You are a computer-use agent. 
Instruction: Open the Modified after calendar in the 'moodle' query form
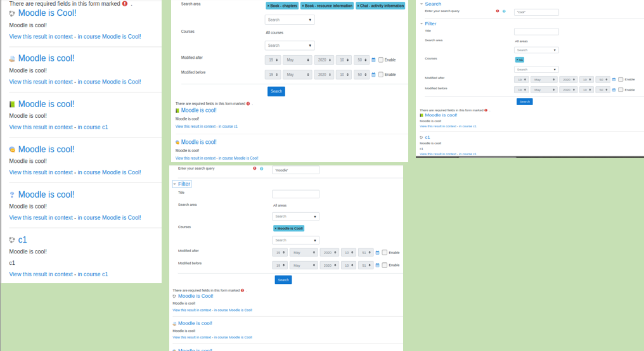coord(377,252)
